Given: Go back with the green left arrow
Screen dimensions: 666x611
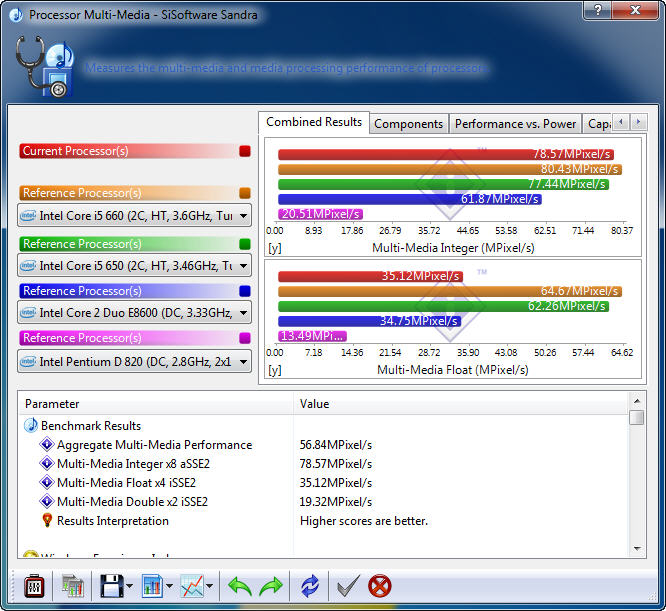Looking at the screenshot, I should pos(240,586).
